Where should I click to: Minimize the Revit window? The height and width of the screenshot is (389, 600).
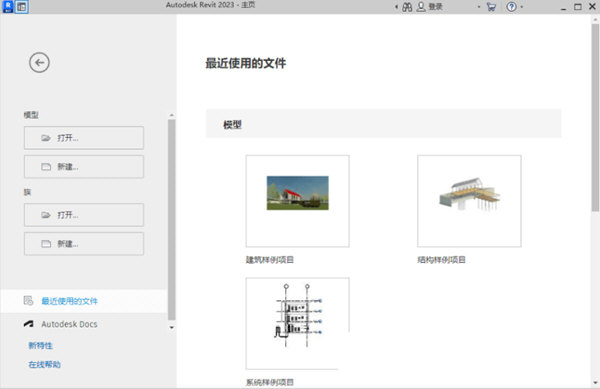(x=563, y=7)
